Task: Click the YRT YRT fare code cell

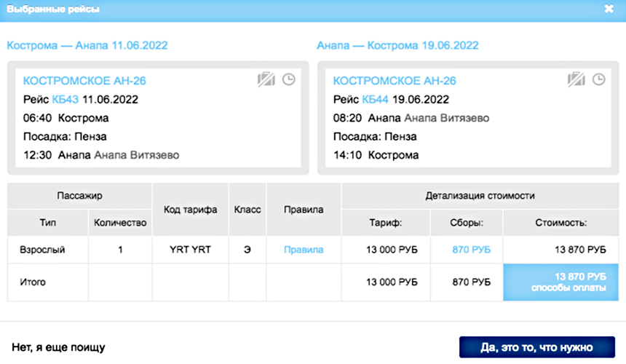Action: click(x=190, y=250)
